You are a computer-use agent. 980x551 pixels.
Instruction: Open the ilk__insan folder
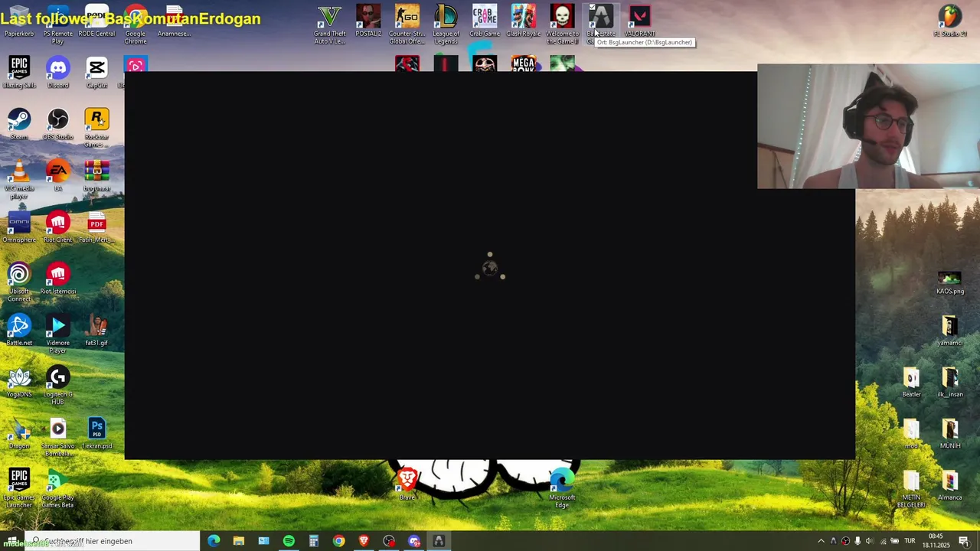950,382
